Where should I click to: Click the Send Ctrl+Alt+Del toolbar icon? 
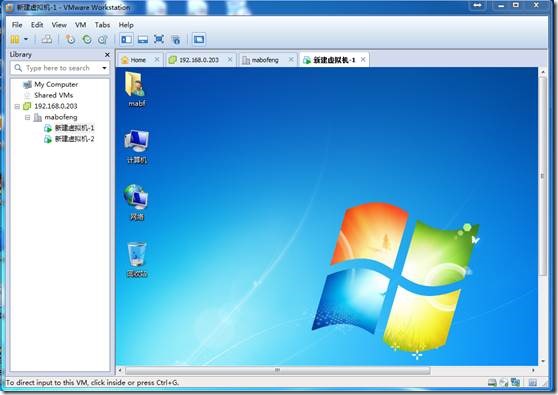tap(47, 39)
